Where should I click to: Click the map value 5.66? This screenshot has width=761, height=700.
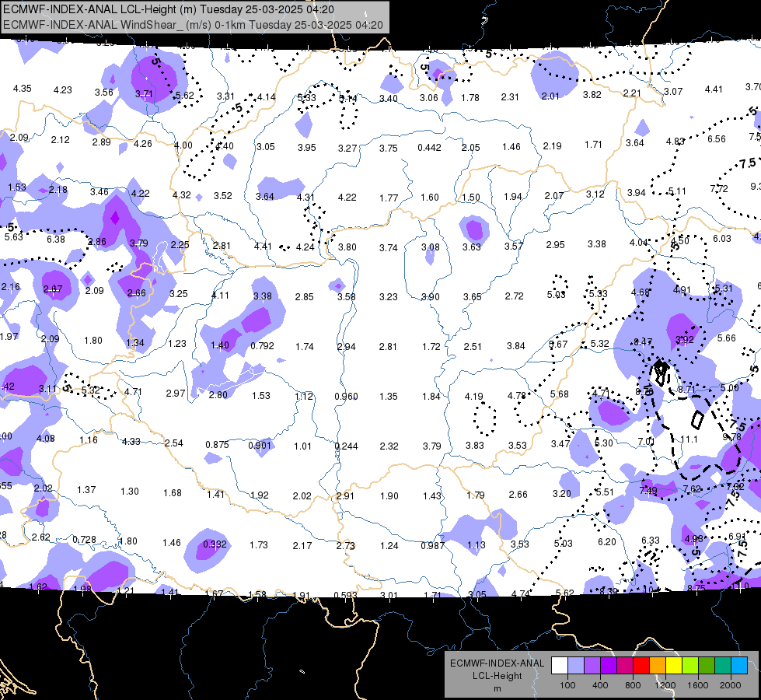[x=727, y=338]
